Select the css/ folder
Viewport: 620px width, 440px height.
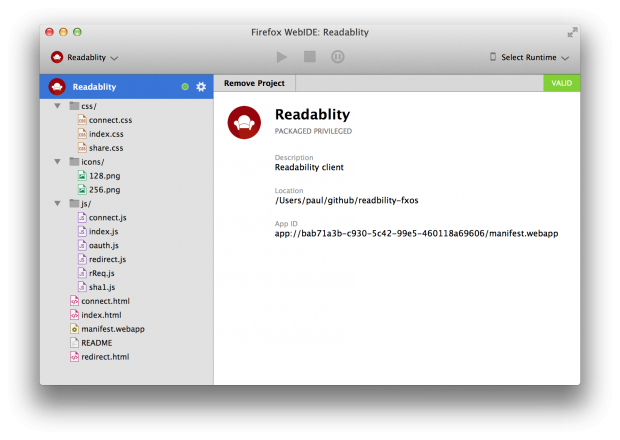point(89,106)
